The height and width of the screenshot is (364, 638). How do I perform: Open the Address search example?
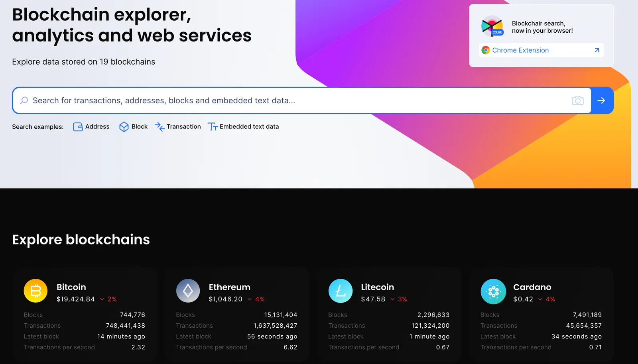pos(97,126)
